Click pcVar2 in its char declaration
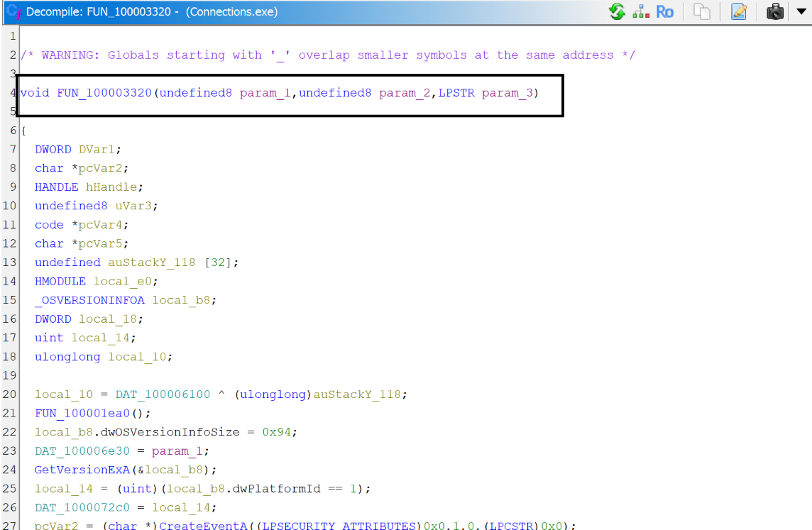The width and height of the screenshot is (812, 530). (101, 168)
